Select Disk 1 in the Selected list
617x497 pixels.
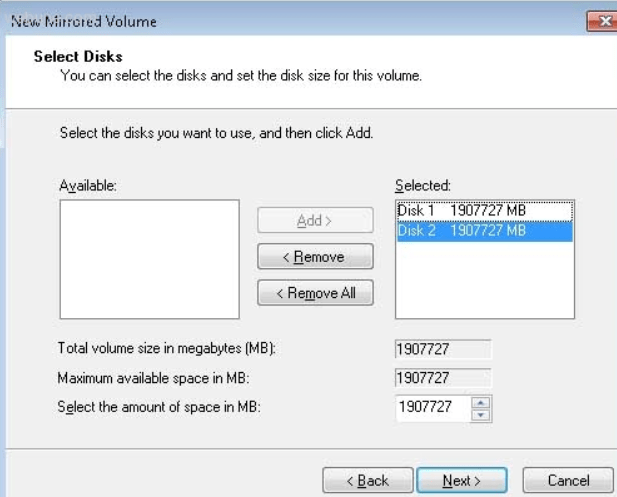click(484, 211)
